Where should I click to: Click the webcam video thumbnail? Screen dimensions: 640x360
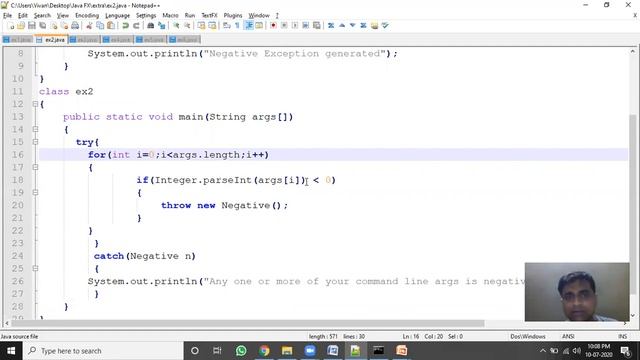pos(577,292)
